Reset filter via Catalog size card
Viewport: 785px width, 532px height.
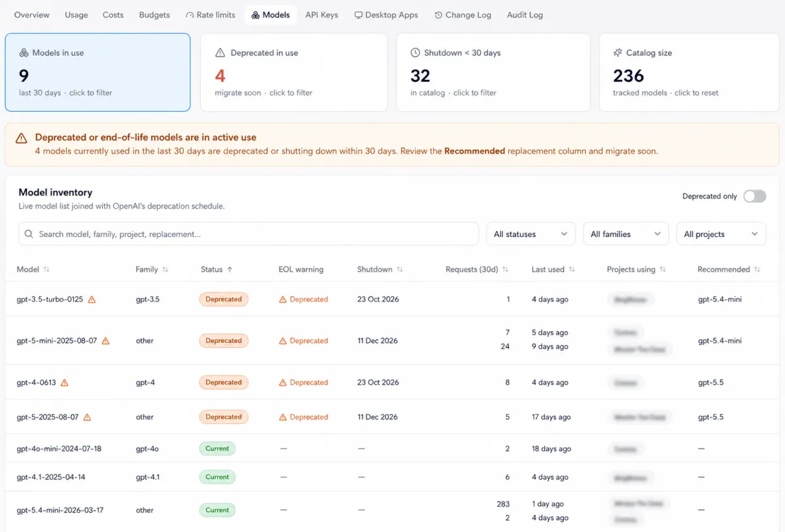point(689,73)
